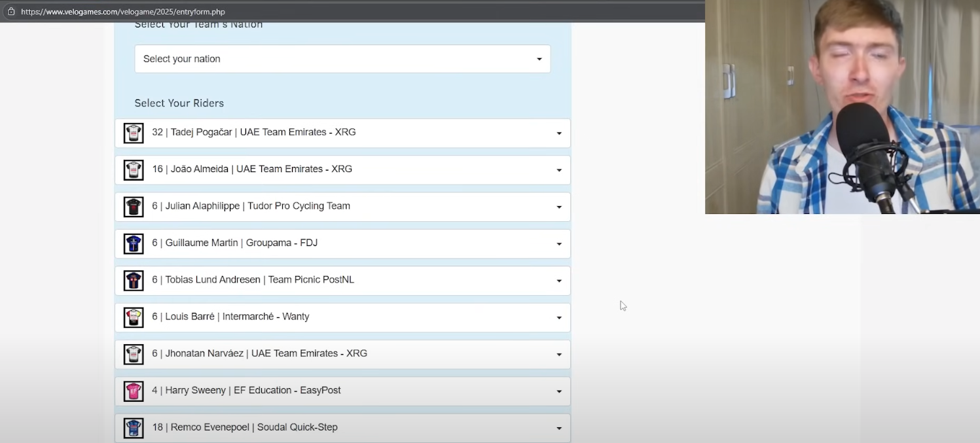Click the Team Picnic PostNL jersey icon

tap(134, 281)
